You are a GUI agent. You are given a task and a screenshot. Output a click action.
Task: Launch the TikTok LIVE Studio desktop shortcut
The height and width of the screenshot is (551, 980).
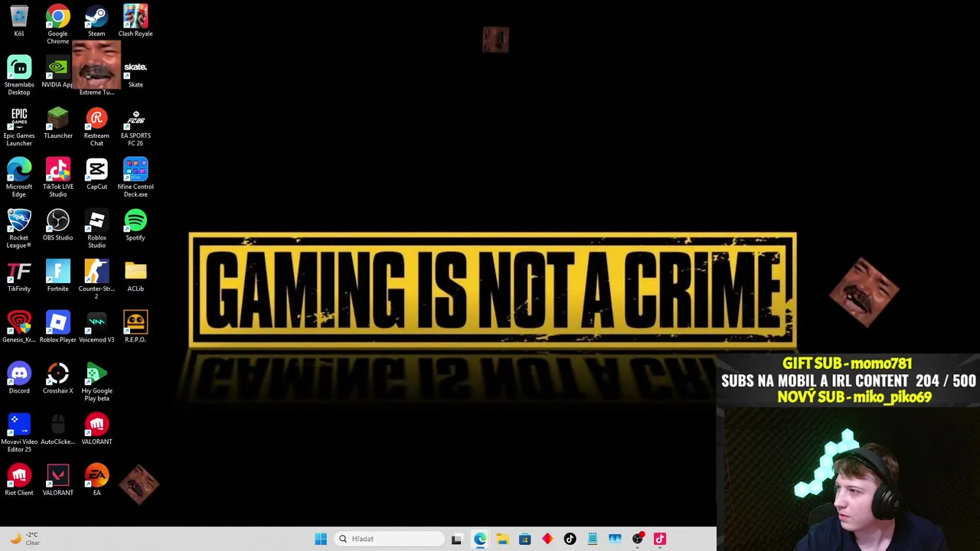click(57, 178)
